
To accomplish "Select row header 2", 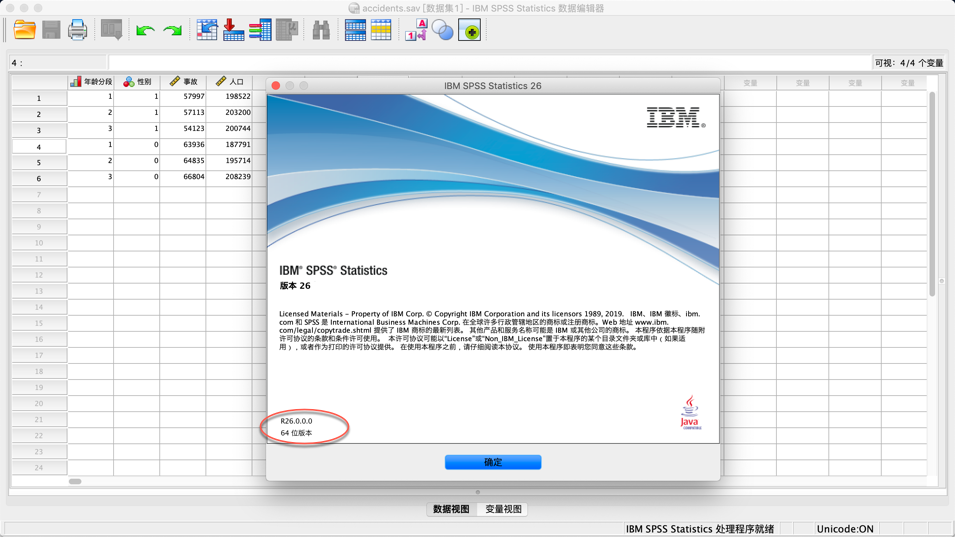I will pyautogui.click(x=39, y=114).
